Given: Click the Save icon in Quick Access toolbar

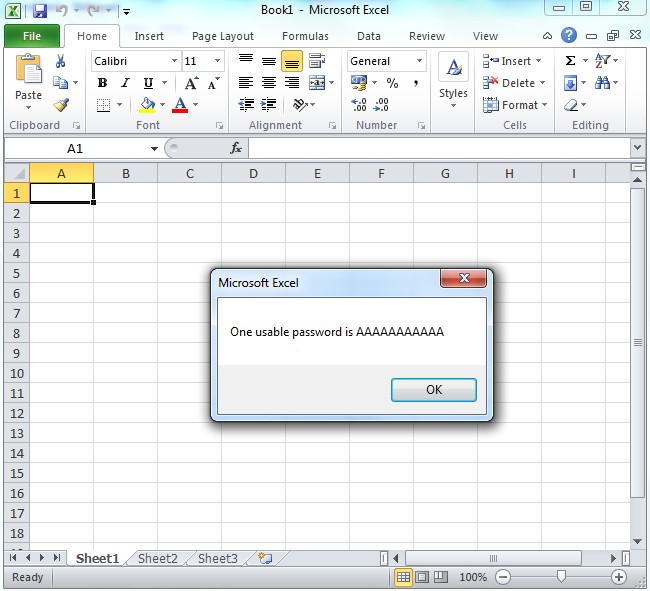Looking at the screenshot, I should point(40,10).
